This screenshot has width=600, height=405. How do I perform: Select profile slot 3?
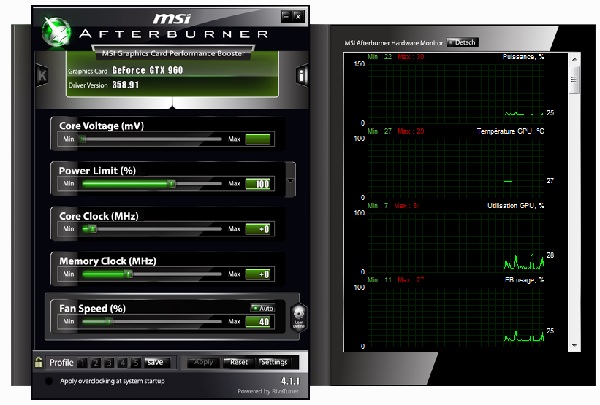(109, 363)
